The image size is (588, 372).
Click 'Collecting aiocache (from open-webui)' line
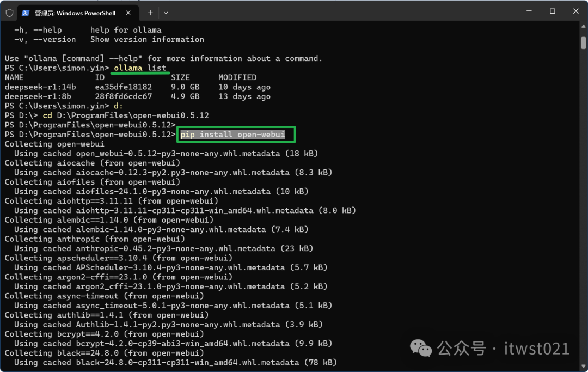click(x=92, y=163)
